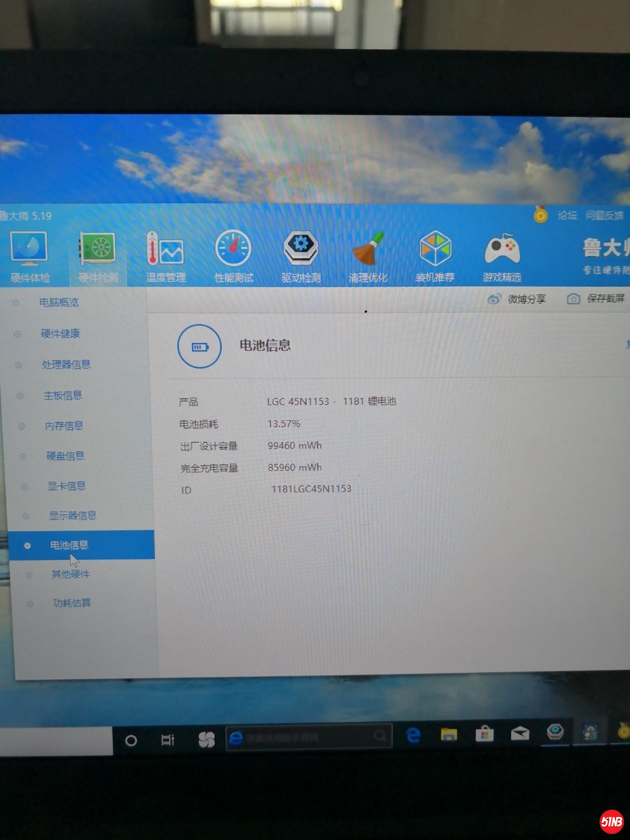Open 主板信息 sidebar item

click(62, 395)
